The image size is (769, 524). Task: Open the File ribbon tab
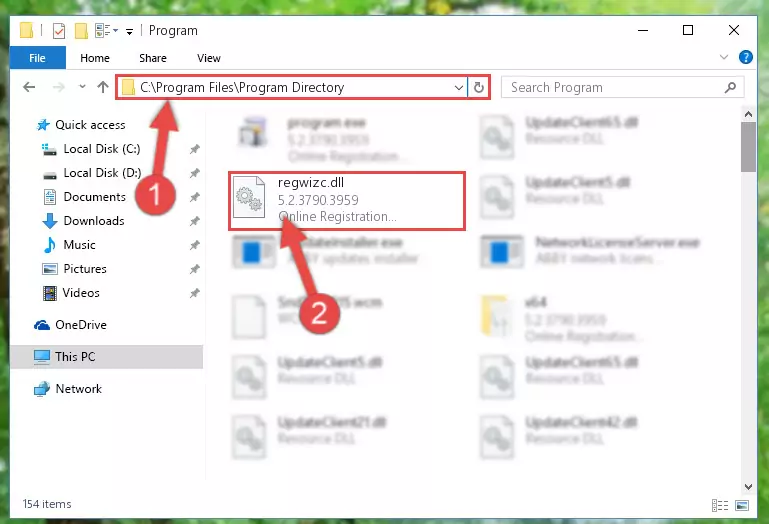pos(37,58)
